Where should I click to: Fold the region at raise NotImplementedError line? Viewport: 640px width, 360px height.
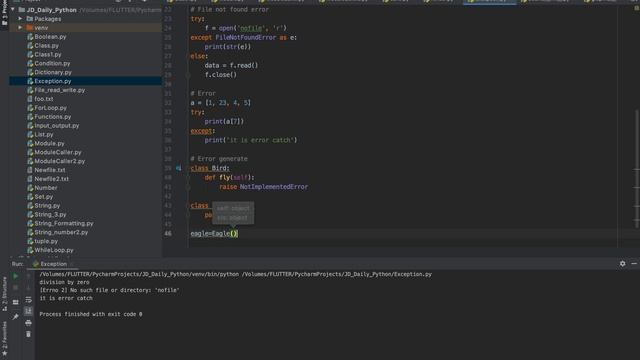coord(188,187)
